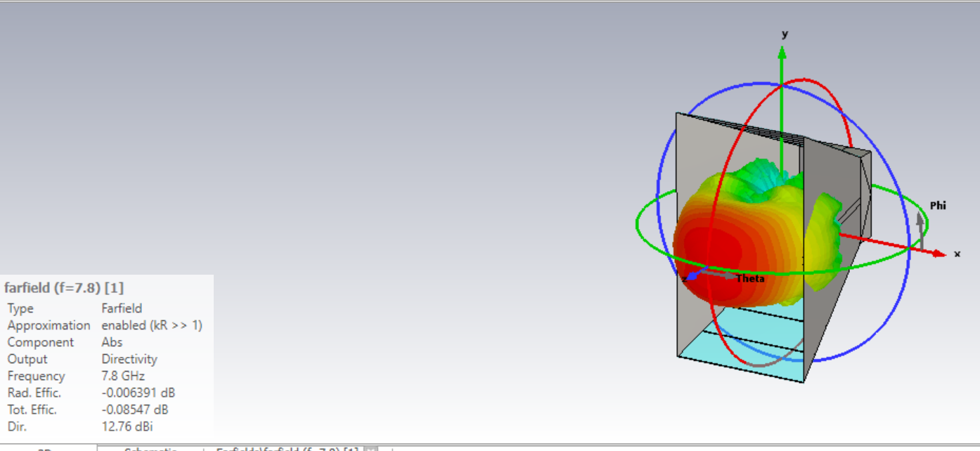The width and height of the screenshot is (980, 451).
Task: Select the Theta label in the plot
Action: [x=750, y=279]
